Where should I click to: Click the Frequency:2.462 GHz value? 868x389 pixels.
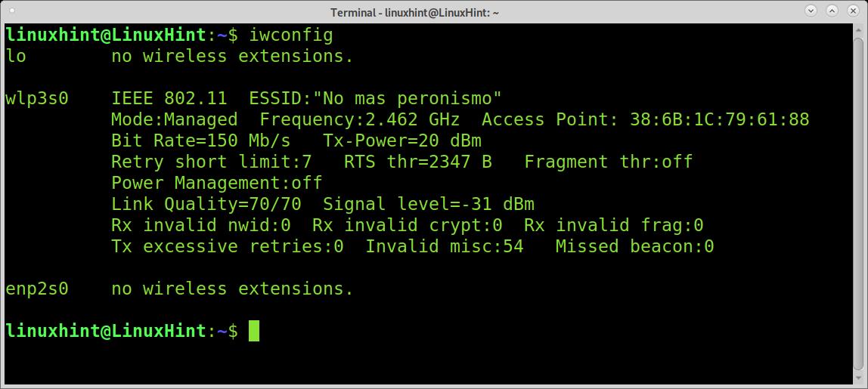[x=360, y=119]
